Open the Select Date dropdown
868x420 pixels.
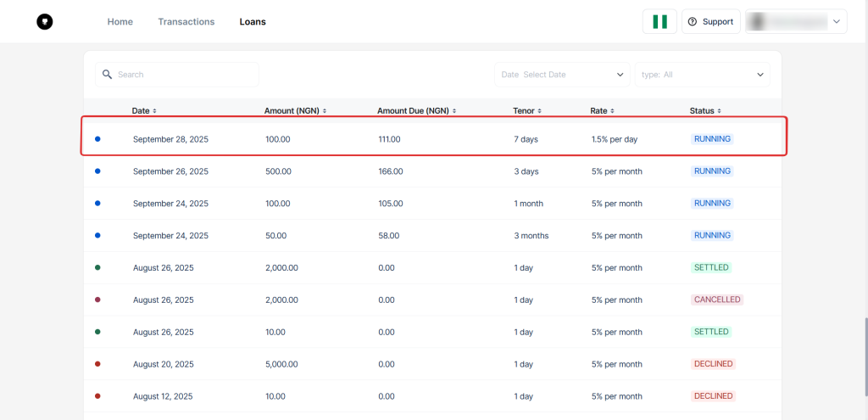(562, 75)
